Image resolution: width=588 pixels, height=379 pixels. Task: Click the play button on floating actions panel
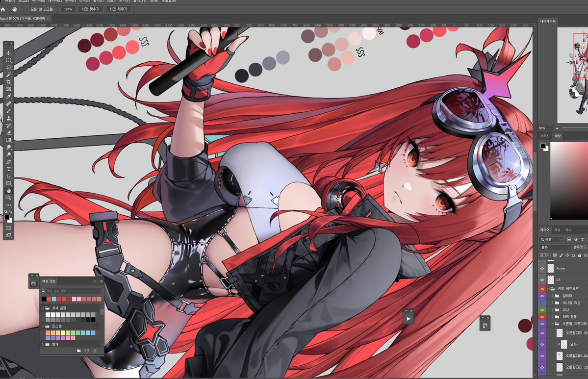[409, 319]
